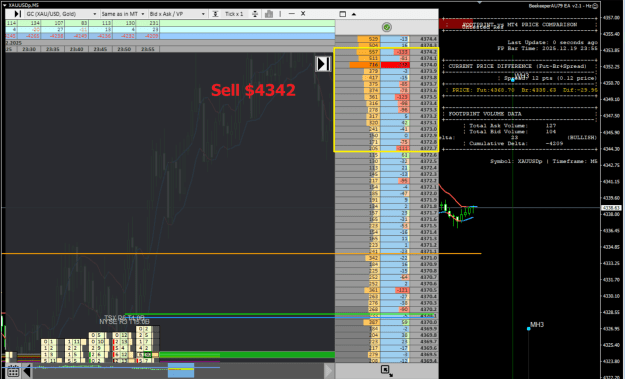Open the grid layout icon at bottom-left

pos(13,372)
